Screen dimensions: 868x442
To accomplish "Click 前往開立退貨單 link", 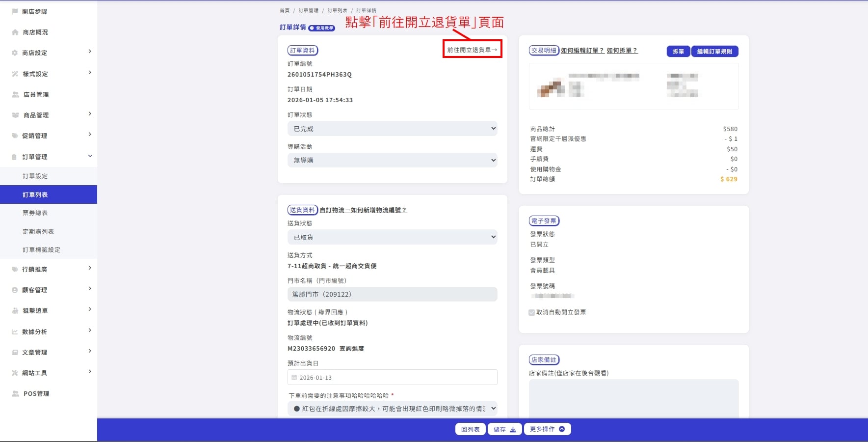I will (x=472, y=50).
